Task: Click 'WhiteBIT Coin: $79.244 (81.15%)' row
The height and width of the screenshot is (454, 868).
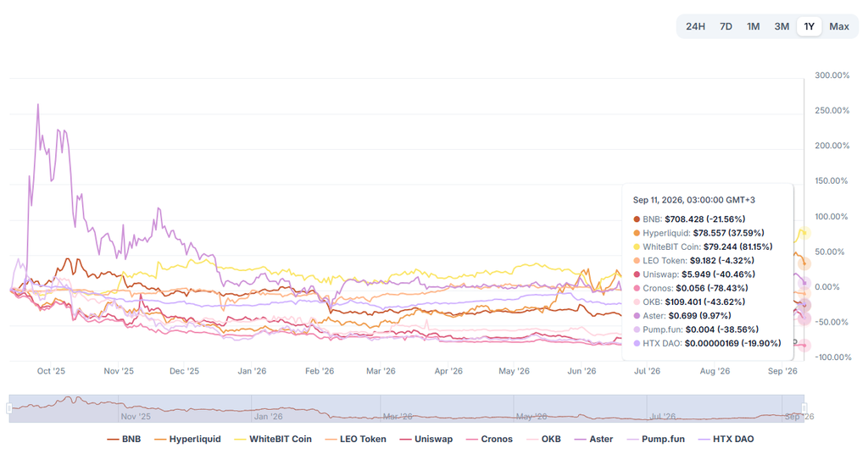Action: (703, 246)
